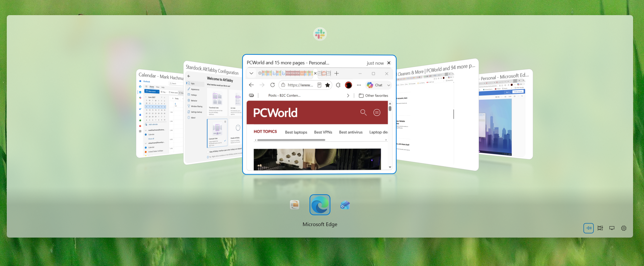Switch to 'PCWorld and 94 more pages' window

(x=438, y=115)
